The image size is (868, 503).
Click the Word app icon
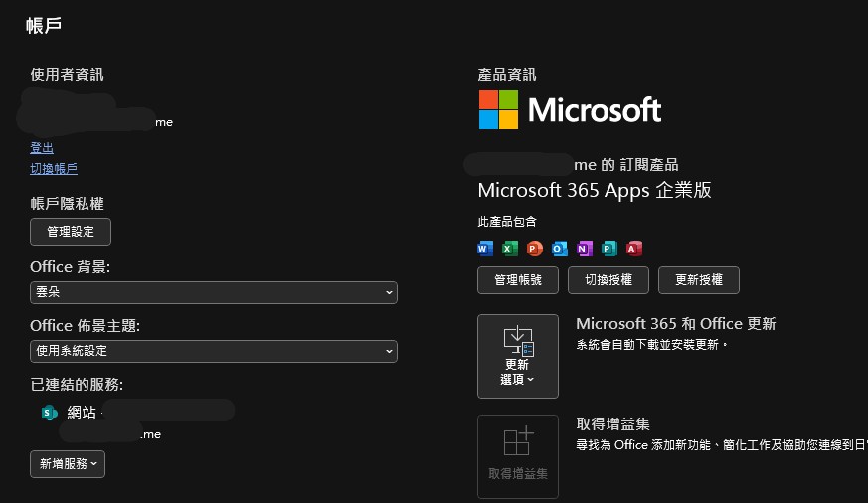[x=485, y=249]
